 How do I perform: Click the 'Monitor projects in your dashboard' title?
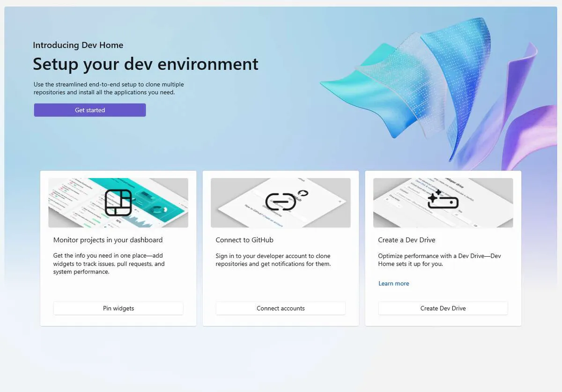click(x=108, y=240)
